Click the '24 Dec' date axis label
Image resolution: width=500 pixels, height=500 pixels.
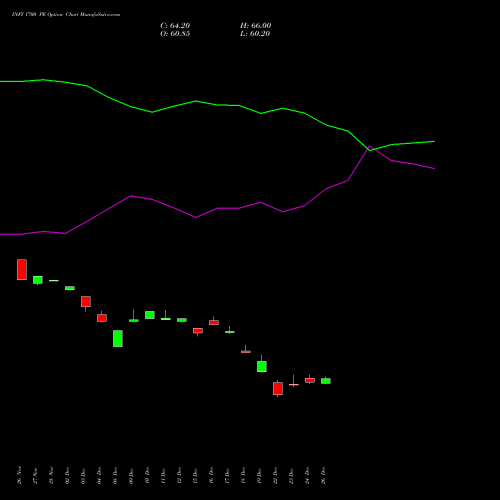click(307, 475)
